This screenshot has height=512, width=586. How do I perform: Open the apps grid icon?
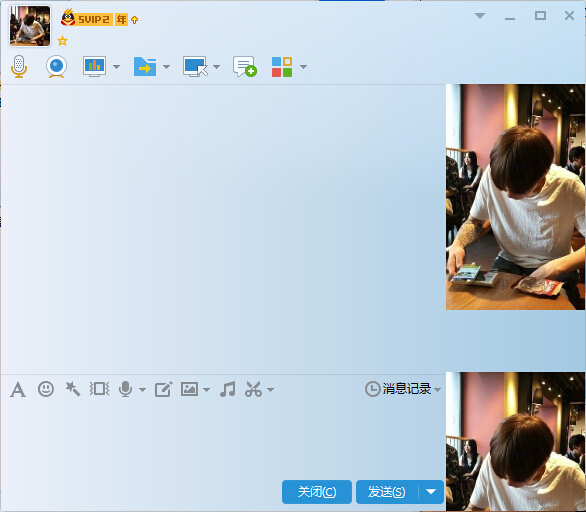click(x=282, y=67)
